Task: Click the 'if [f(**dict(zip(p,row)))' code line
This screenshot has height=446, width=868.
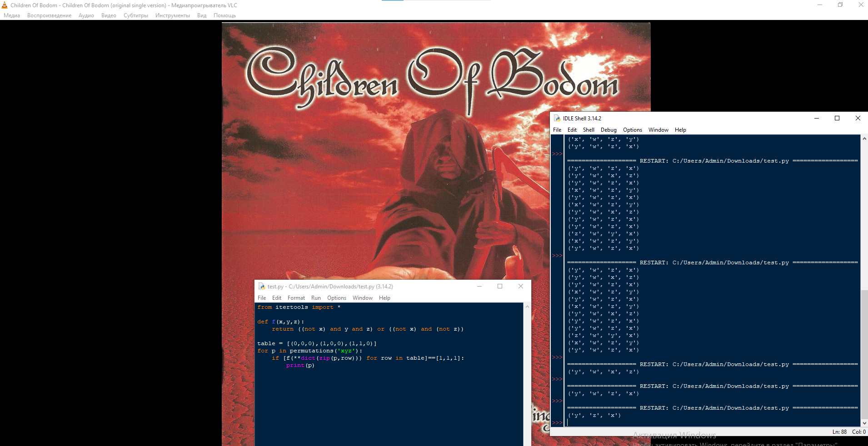Action: [368, 358]
